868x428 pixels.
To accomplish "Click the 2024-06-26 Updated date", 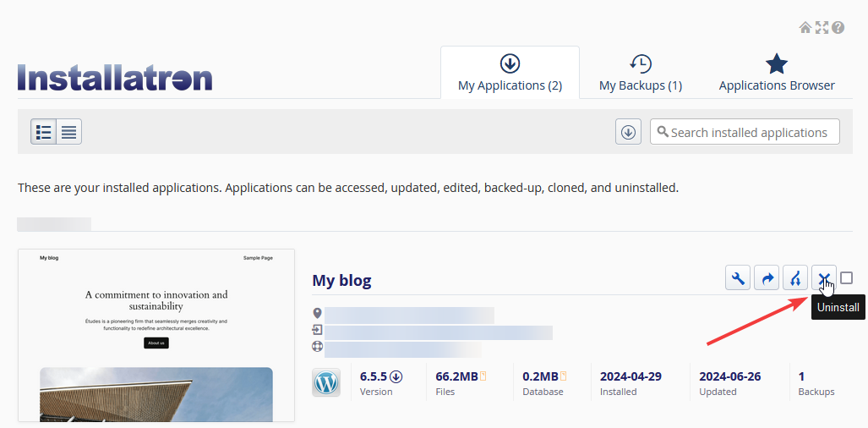I will (x=729, y=376).
